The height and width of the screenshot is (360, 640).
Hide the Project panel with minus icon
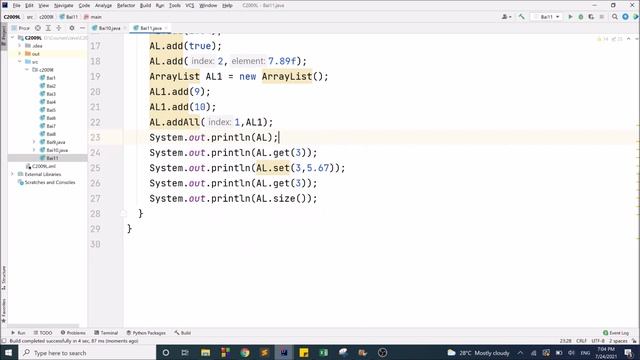[x=82, y=28]
